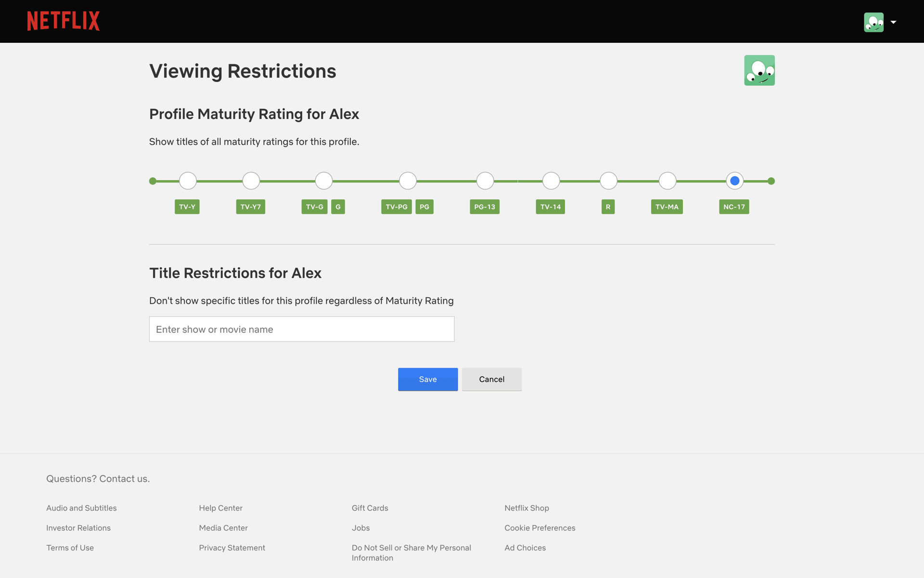
Task: Open Jobs link
Action: 361,528
